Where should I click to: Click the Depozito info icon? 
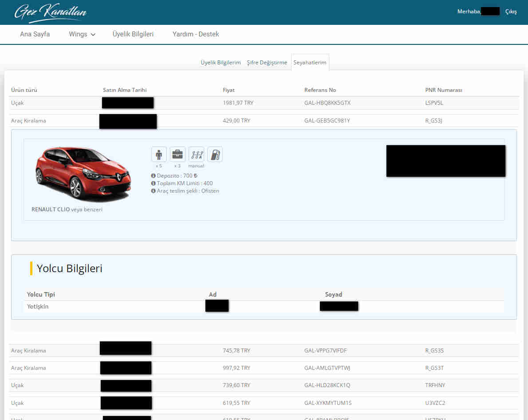tap(153, 176)
